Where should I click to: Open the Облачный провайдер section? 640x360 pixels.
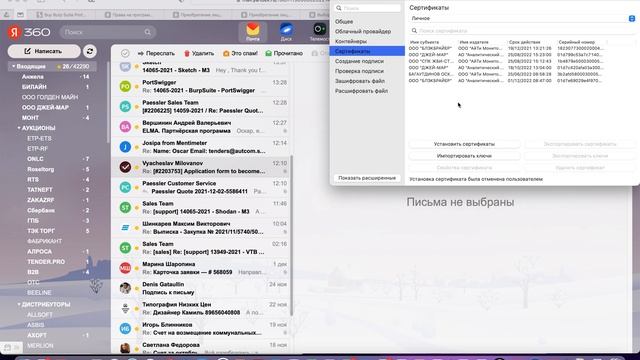tap(363, 31)
